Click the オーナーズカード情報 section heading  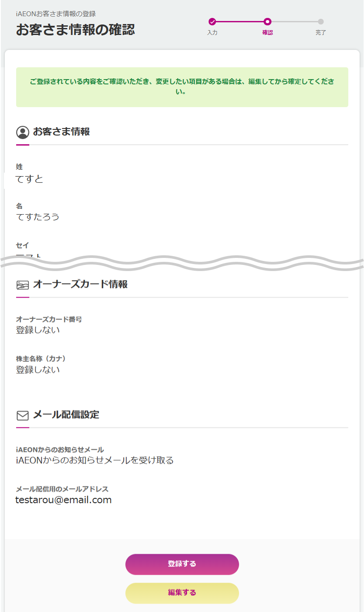tap(80, 284)
